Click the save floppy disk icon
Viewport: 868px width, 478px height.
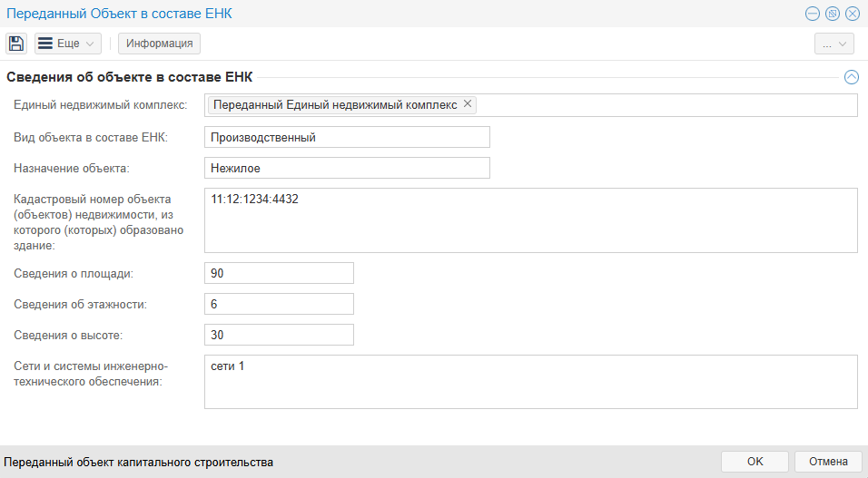point(16,44)
